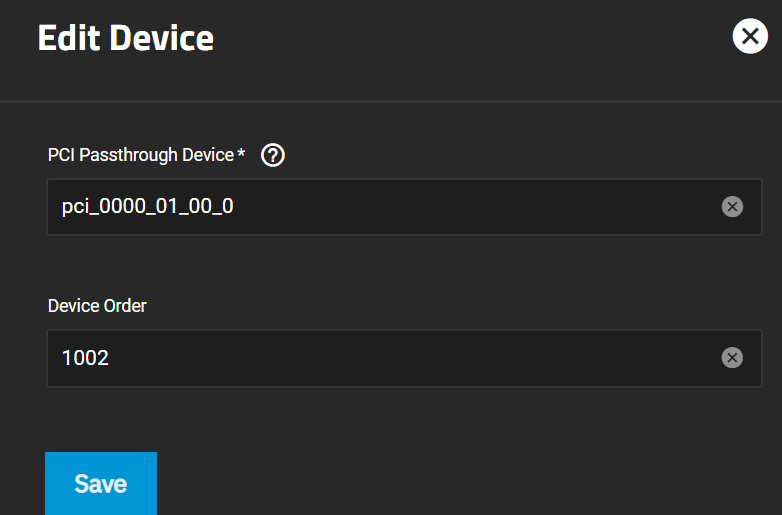Click the Save button
The image size is (782, 515).
(101, 483)
